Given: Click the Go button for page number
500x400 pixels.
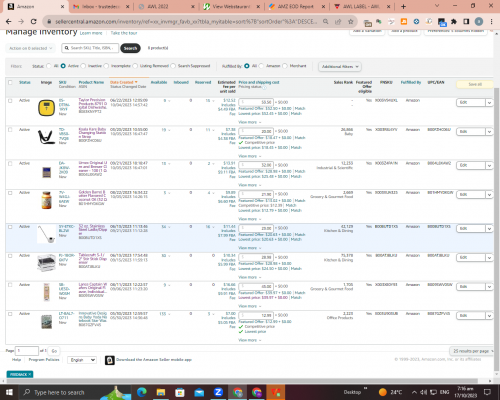Looking at the screenshot, I should 54,351.
